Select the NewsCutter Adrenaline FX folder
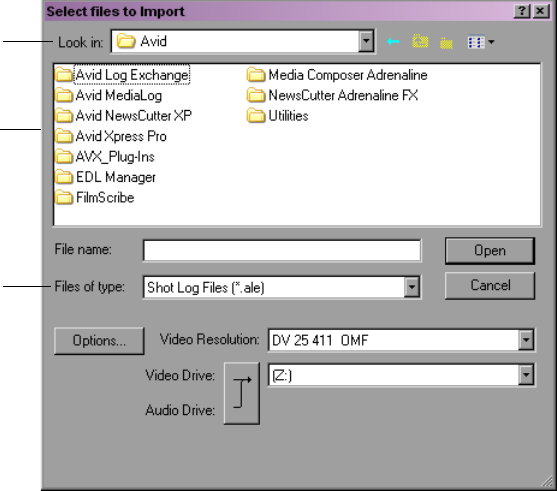The width and height of the screenshot is (557, 491). [x=332, y=95]
